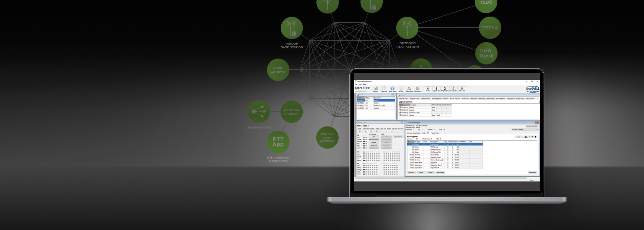Select the Voice Gateway circle
The width and height of the screenshot is (644, 230).
278,70
